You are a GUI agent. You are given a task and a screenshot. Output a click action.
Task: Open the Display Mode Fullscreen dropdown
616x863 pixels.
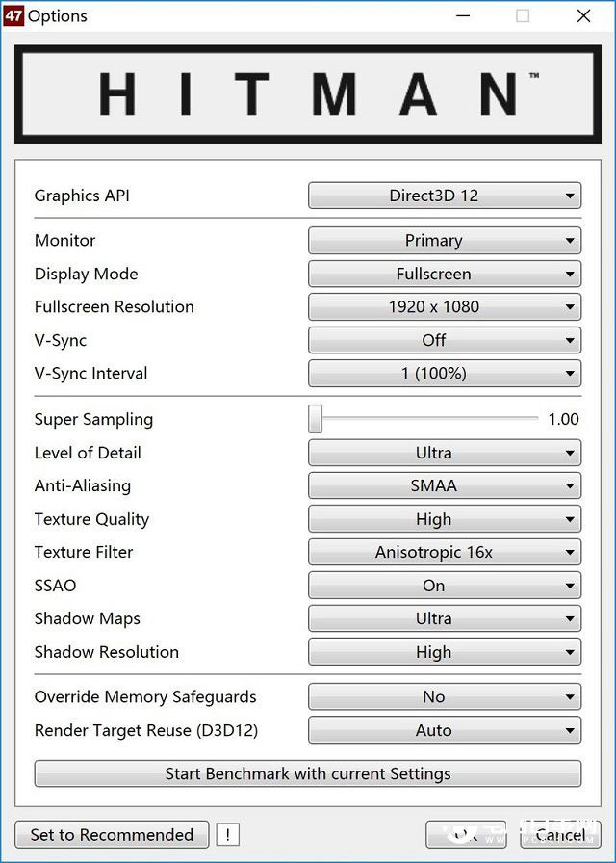(x=445, y=274)
